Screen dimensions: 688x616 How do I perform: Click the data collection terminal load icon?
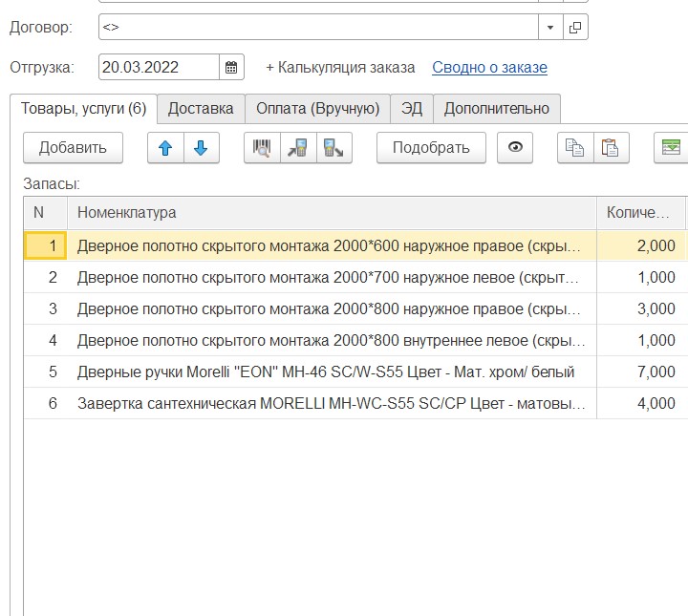click(298, 148)
